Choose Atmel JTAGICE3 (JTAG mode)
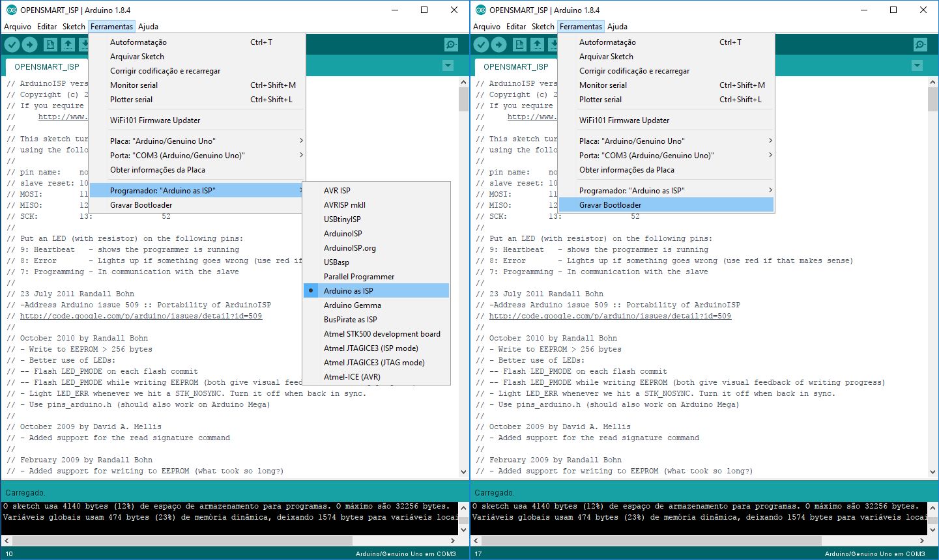Screen dimensions: 939x560 [x=377, y=362]
